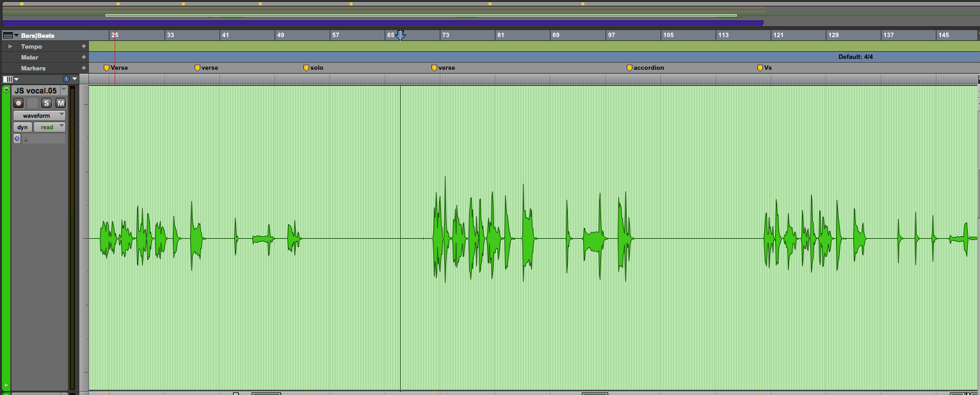Open playlist selector arrow beside JS vocal.05

(x=63, y=91)
